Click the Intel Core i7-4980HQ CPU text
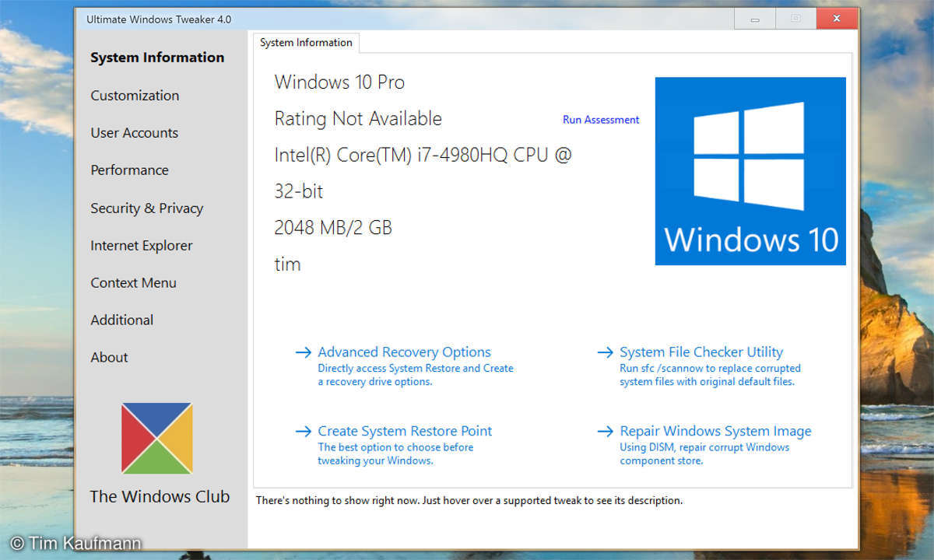Screen dimensions: 934x560 (x=423, y=156)
